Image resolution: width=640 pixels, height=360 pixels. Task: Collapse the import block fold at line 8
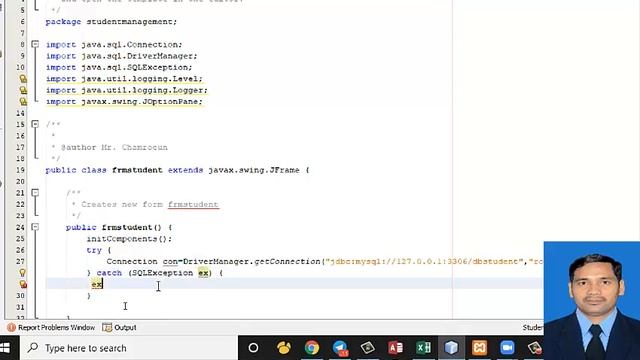coord(35,44)
